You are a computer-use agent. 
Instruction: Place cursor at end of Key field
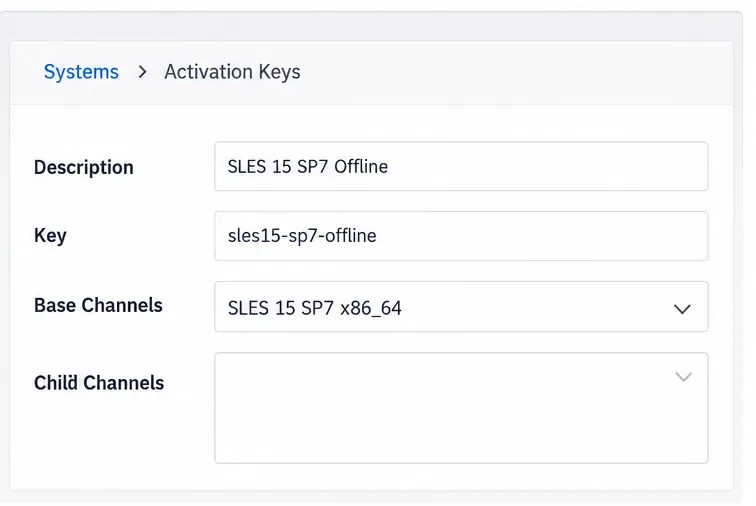[x=540, y=236]
